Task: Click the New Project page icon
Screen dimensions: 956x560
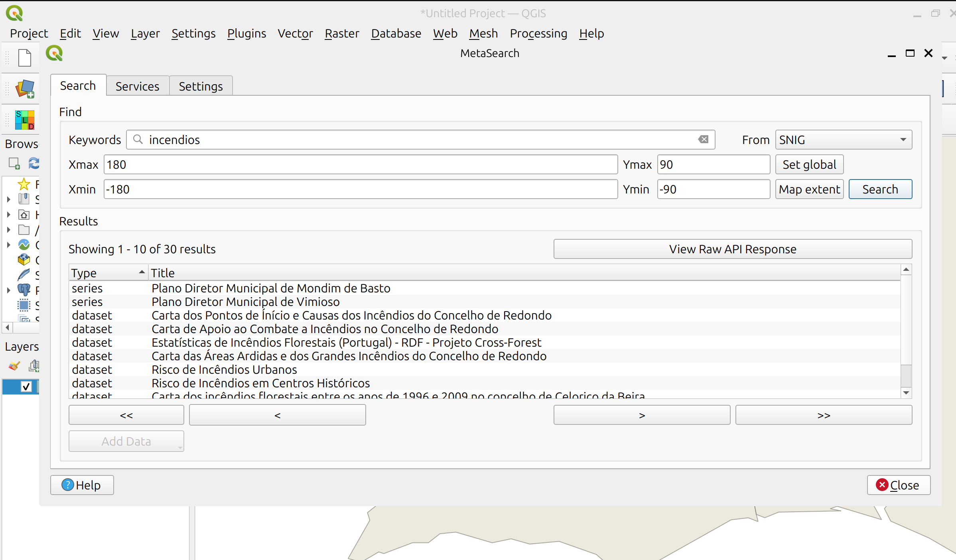Action: pyautogui.click(x=25, y=58)
